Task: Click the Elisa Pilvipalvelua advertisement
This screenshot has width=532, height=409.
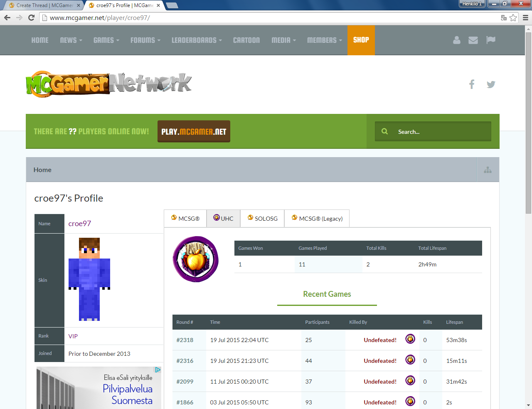Action: point(99,388)
